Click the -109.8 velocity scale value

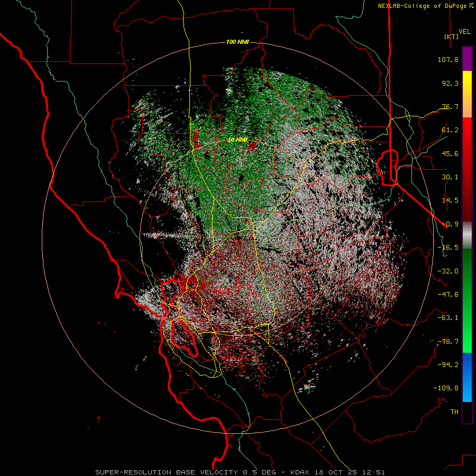(446, 388)
